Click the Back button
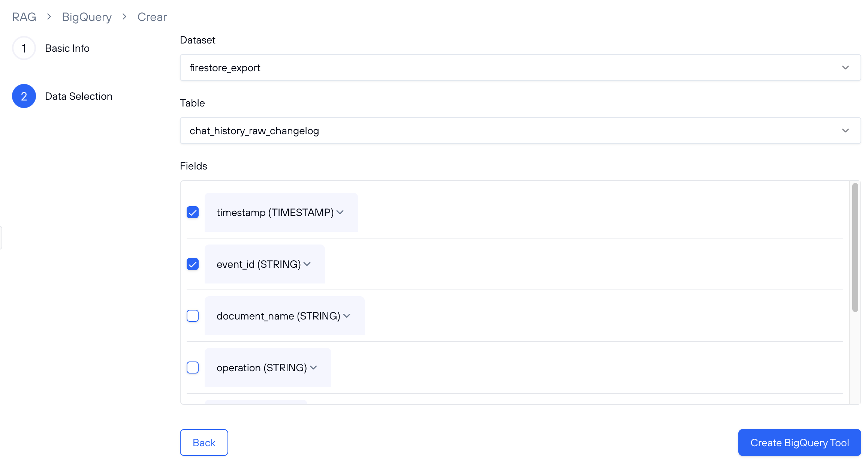This screenshot has height=474, width=868. [204, 442]
